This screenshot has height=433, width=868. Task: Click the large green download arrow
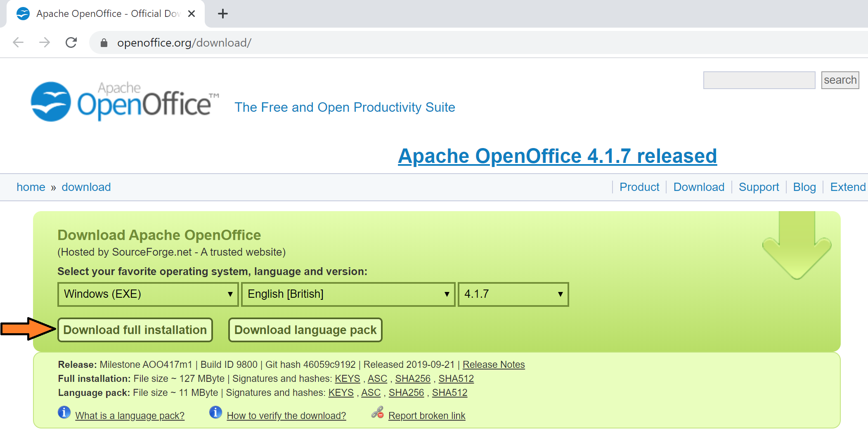[x=796, y=247]
